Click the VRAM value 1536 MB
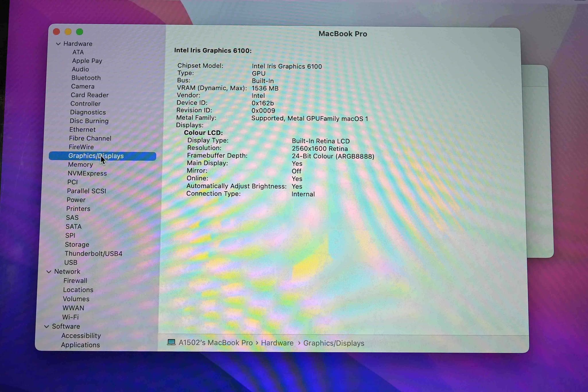Screen dimensions: 588x392 point(265,88)
